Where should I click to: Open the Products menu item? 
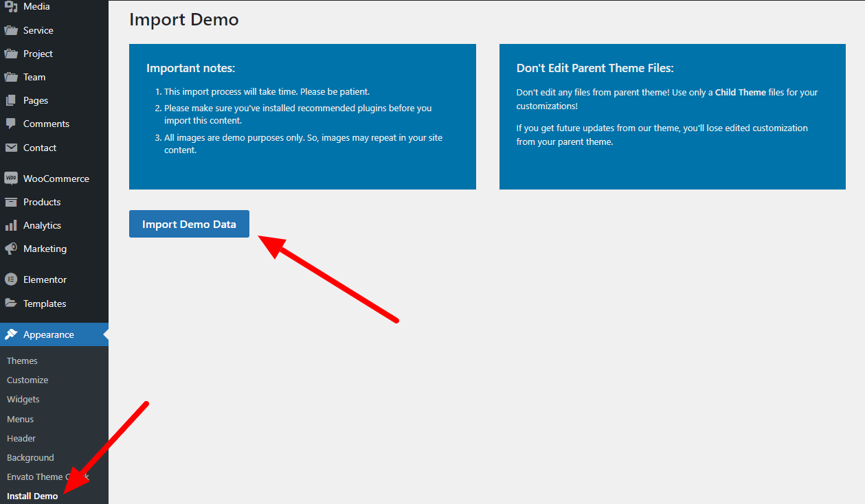pyautogui.click(x=42, y=202)
